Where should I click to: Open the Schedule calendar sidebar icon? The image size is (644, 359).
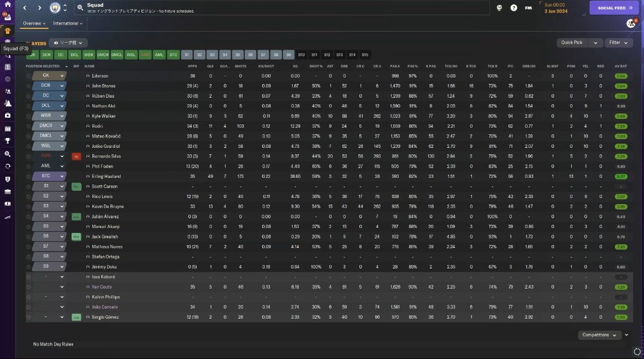click(x=8, y=128)
